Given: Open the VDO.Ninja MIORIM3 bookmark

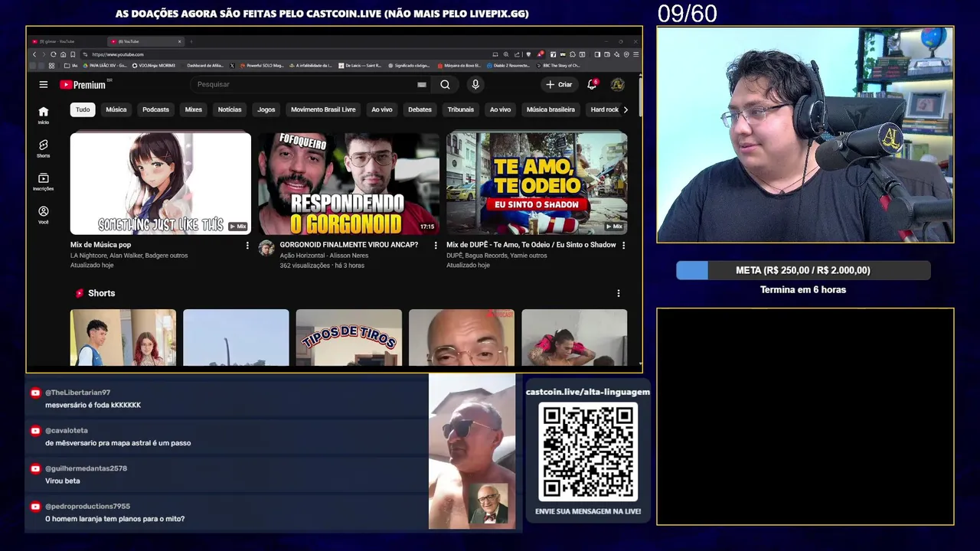Looking at the screenshot, I should pos(154,66).
